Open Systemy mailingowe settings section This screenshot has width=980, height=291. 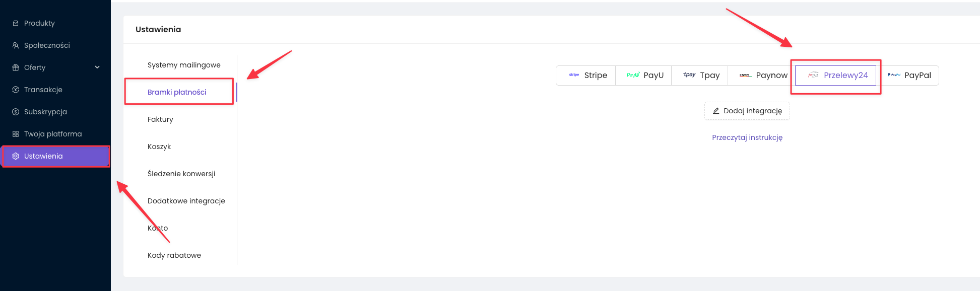(184, 65)
